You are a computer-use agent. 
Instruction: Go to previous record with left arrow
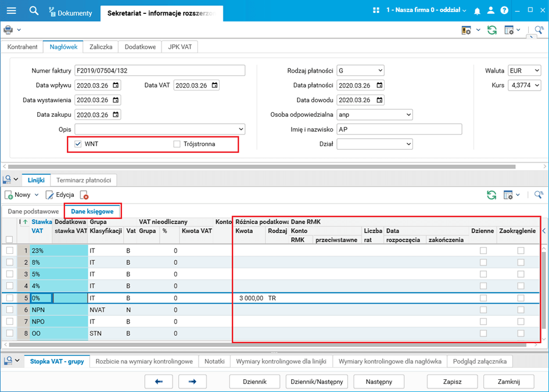pos(159,382)
